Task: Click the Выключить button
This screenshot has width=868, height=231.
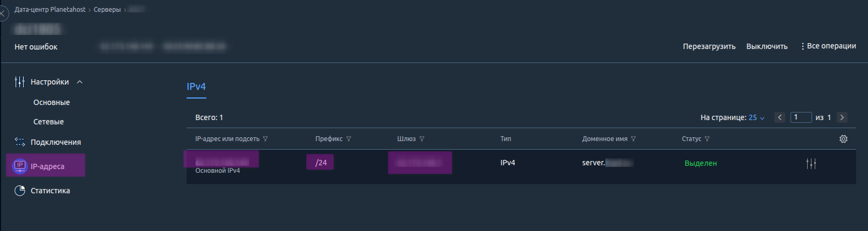Action: pos(767,46)
